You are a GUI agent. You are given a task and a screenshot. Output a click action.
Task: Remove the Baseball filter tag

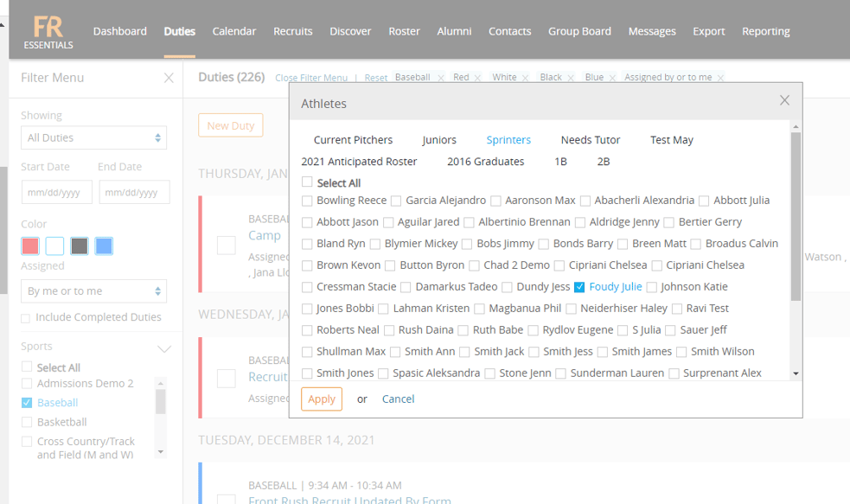[441, 77]
